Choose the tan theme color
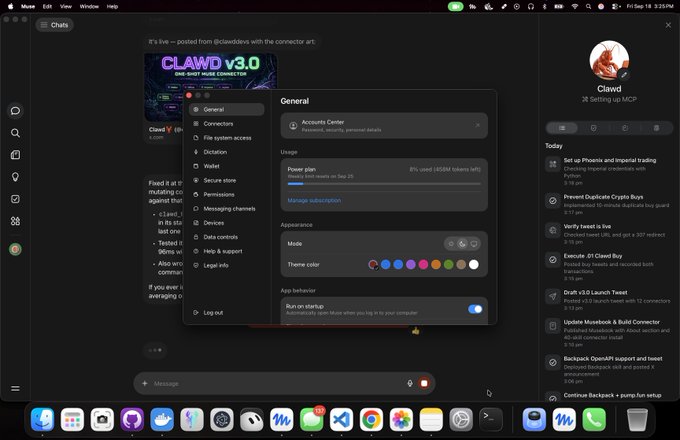Screen dimensions: 680x440 pyautogui.click(x=461, y=264)
